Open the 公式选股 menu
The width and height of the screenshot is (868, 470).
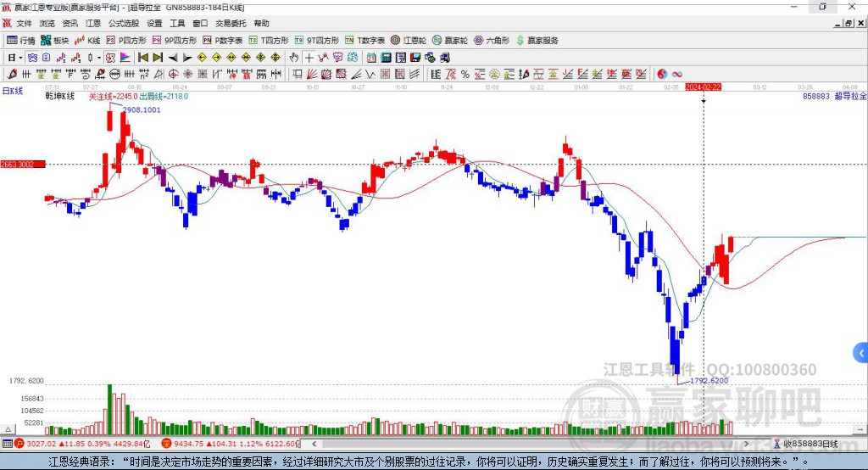(124, 23)
